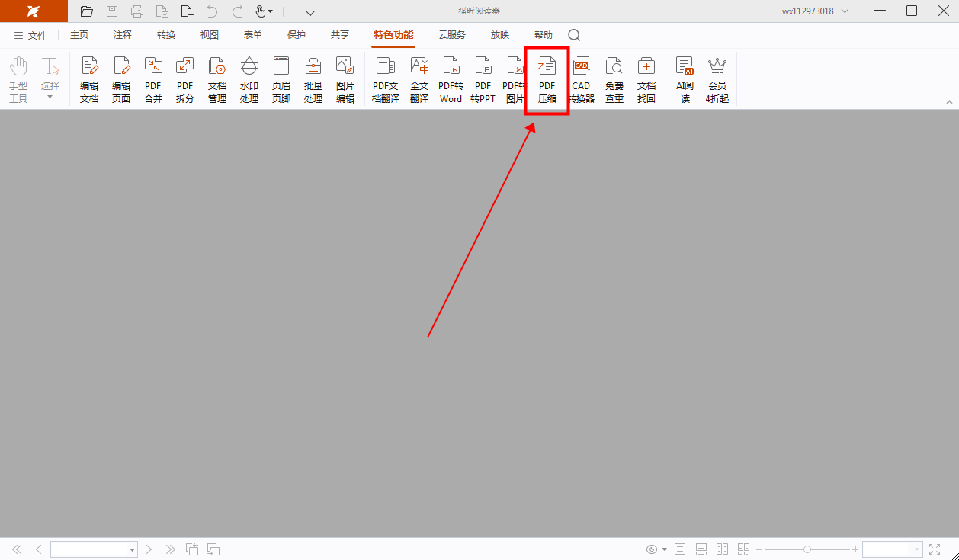Screen dimensions: 959x560
Task: Click the PDF转Word converter icon
Action: coord(451,79)
